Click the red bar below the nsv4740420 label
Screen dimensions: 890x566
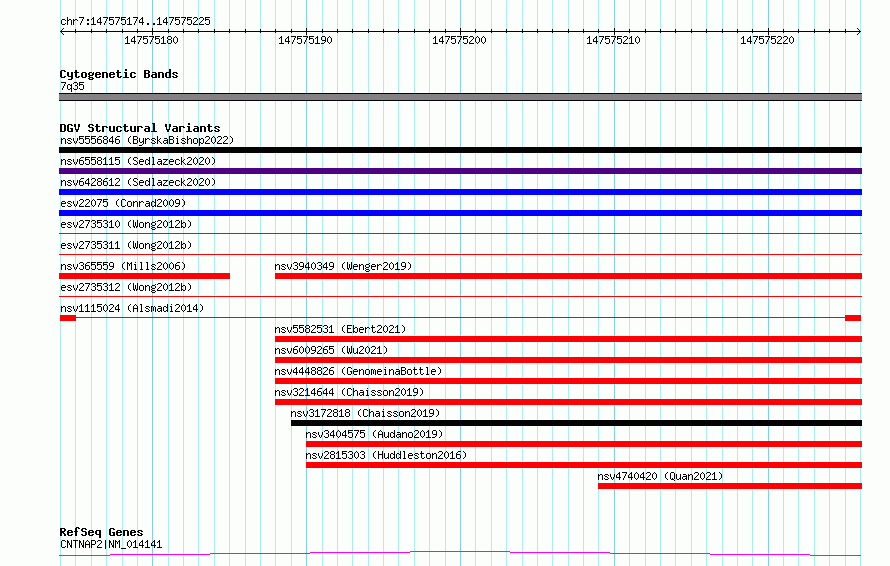click(x=730, y=487)
